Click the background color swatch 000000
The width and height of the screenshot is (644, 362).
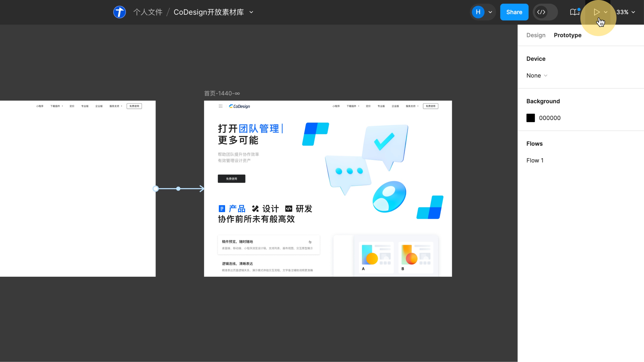(x=531, y=118)
